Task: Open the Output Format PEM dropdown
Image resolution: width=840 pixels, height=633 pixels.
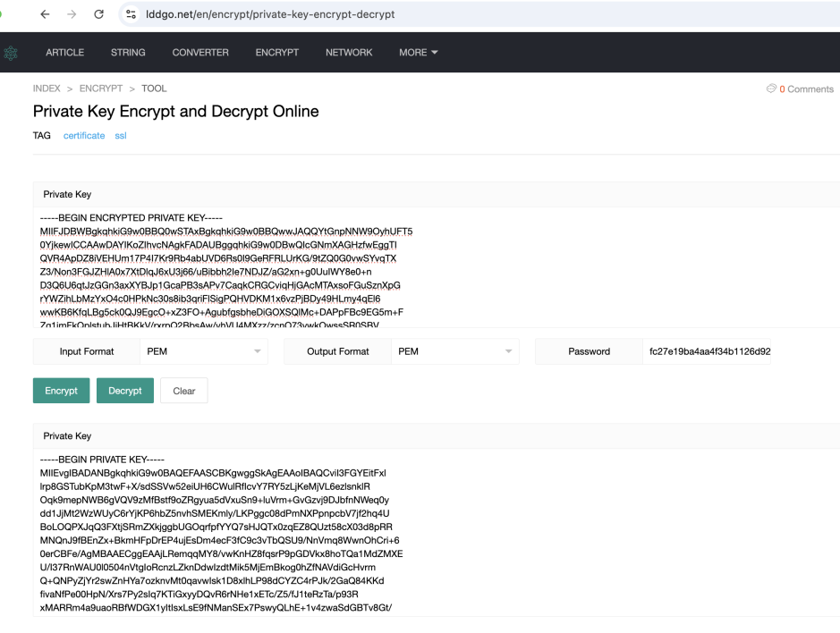Action: tap(454, 351)
